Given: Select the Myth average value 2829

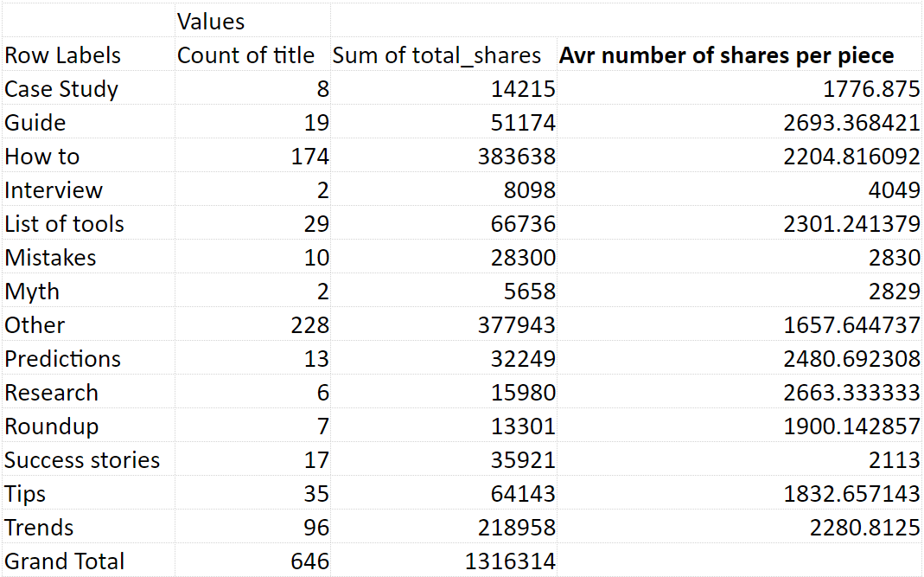Looking at the screenshot, I should 739,291.
